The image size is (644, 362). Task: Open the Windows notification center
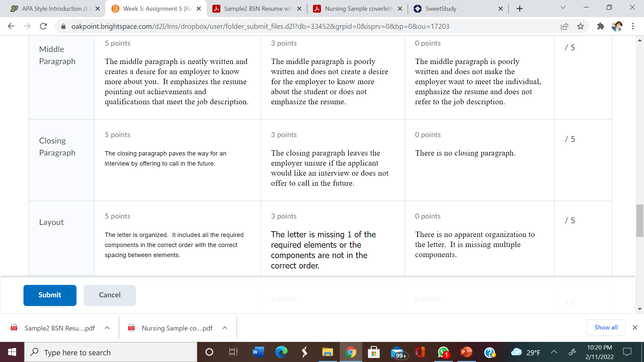[x=627, y=352]
